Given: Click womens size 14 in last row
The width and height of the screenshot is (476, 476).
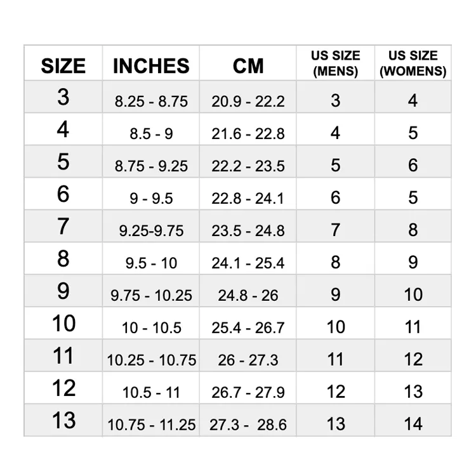Looking at the screenshot, I should point(413,420).
